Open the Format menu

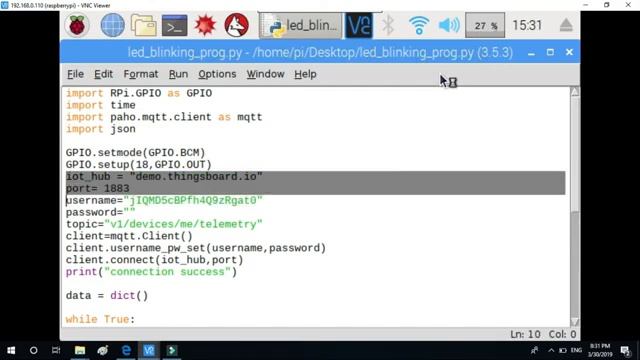click(x=141, y=74)
